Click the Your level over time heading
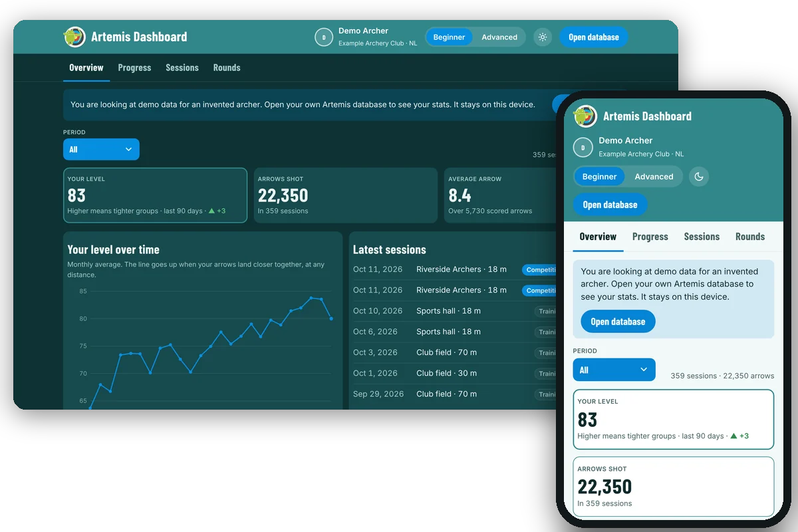This screenshot has height=532, width=798. pyautogui.click(x=113, y=250)
